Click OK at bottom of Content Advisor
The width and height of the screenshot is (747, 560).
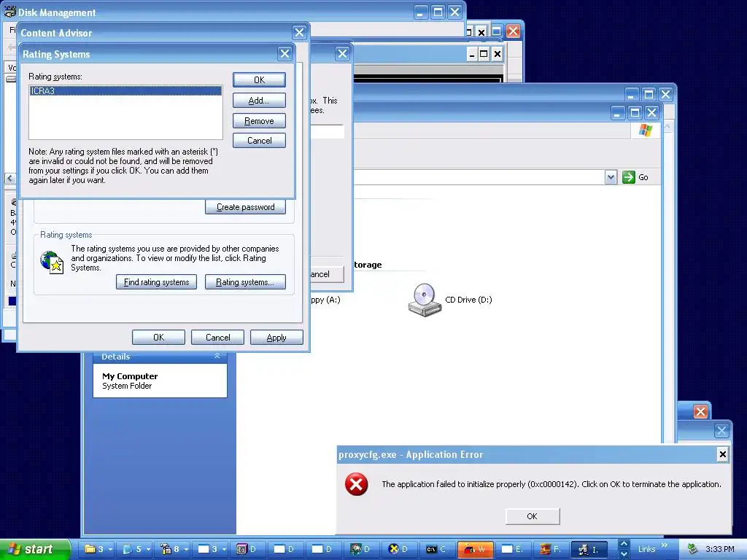158,337
